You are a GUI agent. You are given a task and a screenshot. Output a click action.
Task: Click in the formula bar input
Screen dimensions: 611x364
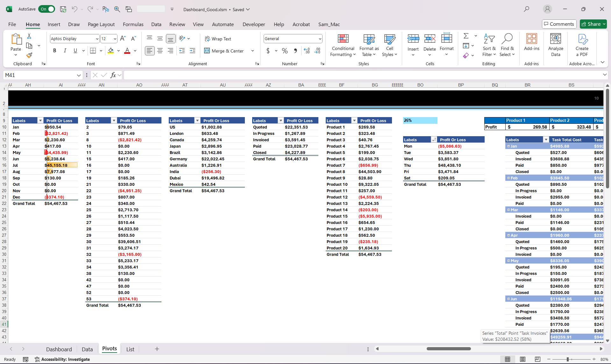[x=363, y=75]
